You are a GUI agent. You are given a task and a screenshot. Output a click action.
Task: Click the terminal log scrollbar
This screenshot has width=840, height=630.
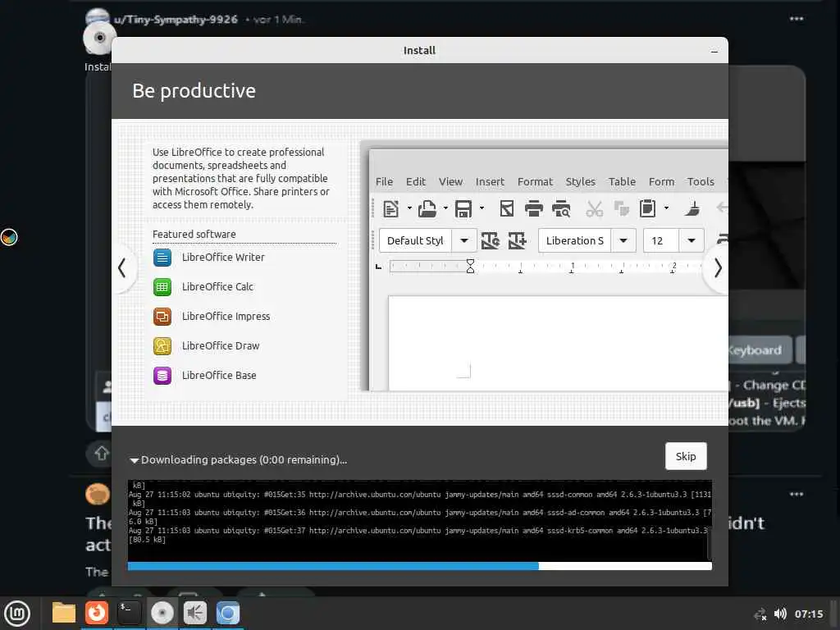(710, 543)
